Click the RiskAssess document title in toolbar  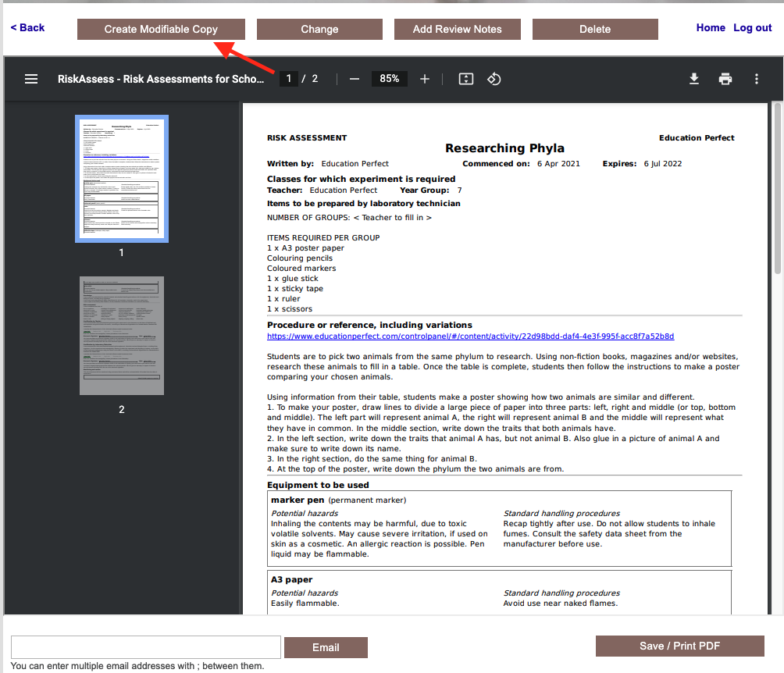tap(161, 79)
